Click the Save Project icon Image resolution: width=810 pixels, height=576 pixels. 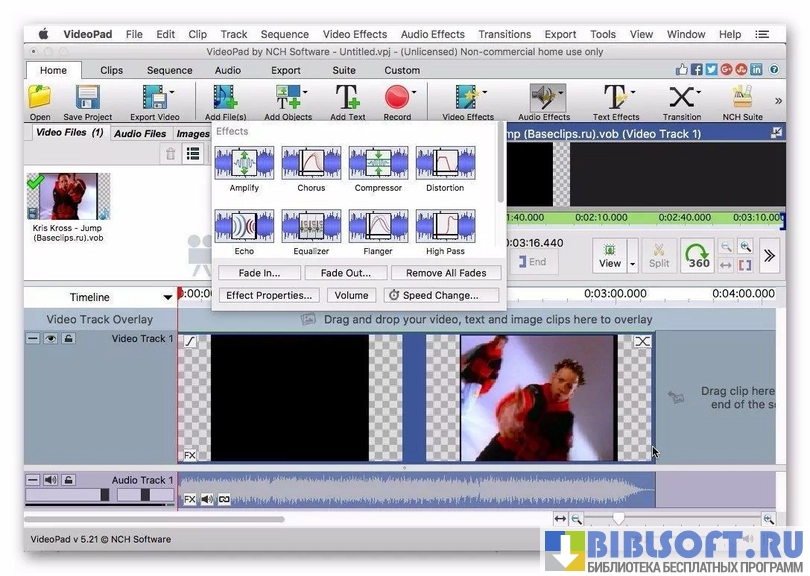coord(87,98)
